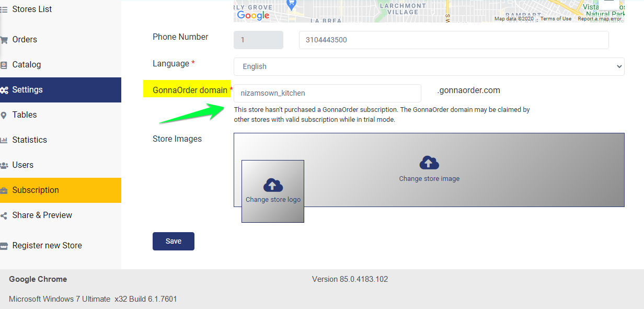Click the Language label text
The height and width of the screenshot is (309, 644).
pyautogui.click(x=171, y=64)
